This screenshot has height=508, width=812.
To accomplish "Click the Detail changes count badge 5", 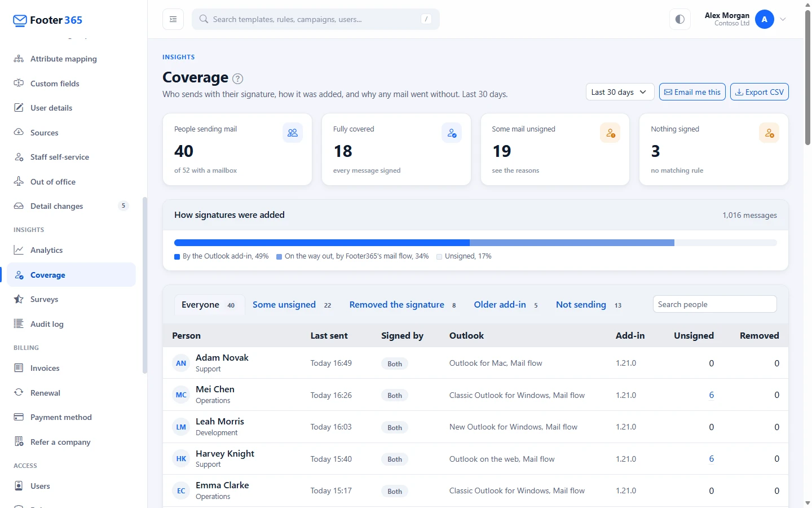I will tap(123, 205).
